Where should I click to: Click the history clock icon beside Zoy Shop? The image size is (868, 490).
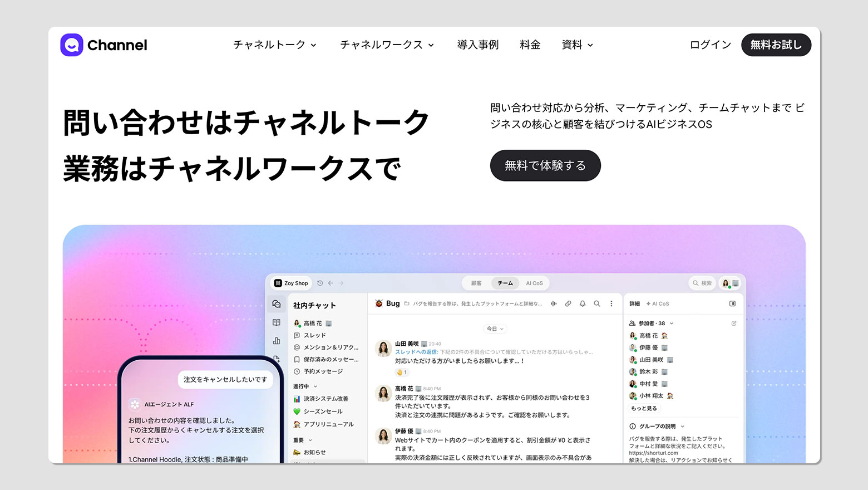[x=320, y=283]
